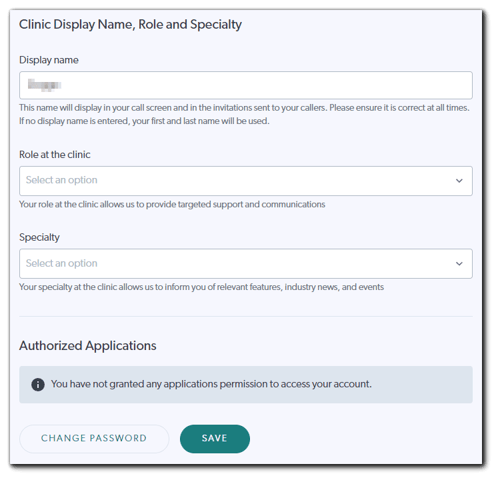The height and width of the screenshot is (482, 500).
Task: Click the Display name input field
Action: click(246, 85)
